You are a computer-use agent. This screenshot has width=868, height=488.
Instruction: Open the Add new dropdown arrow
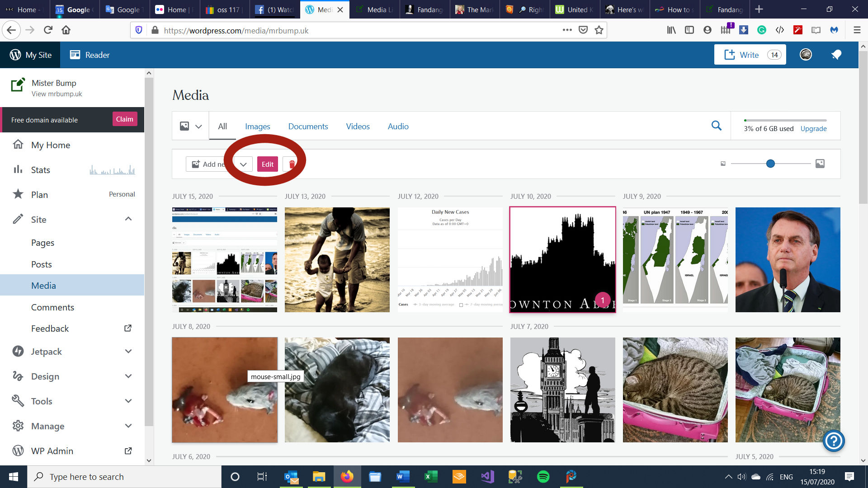pyautogui.click(x=243, y=164)
